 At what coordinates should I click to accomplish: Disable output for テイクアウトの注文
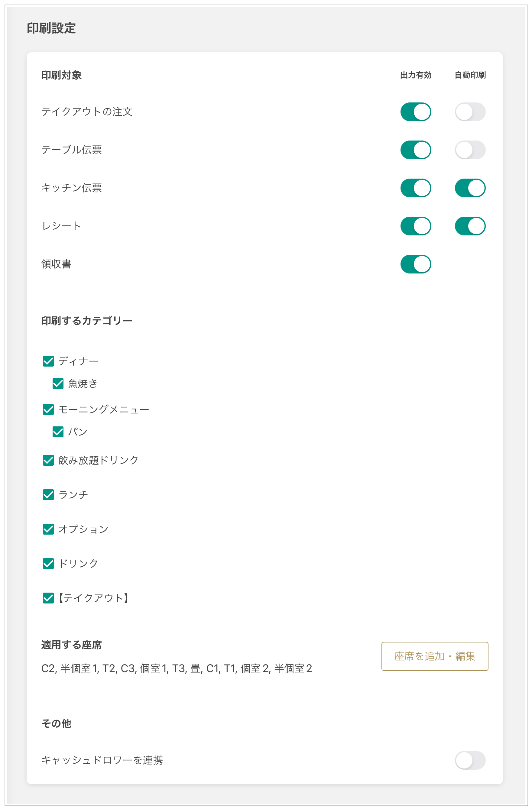415,112
